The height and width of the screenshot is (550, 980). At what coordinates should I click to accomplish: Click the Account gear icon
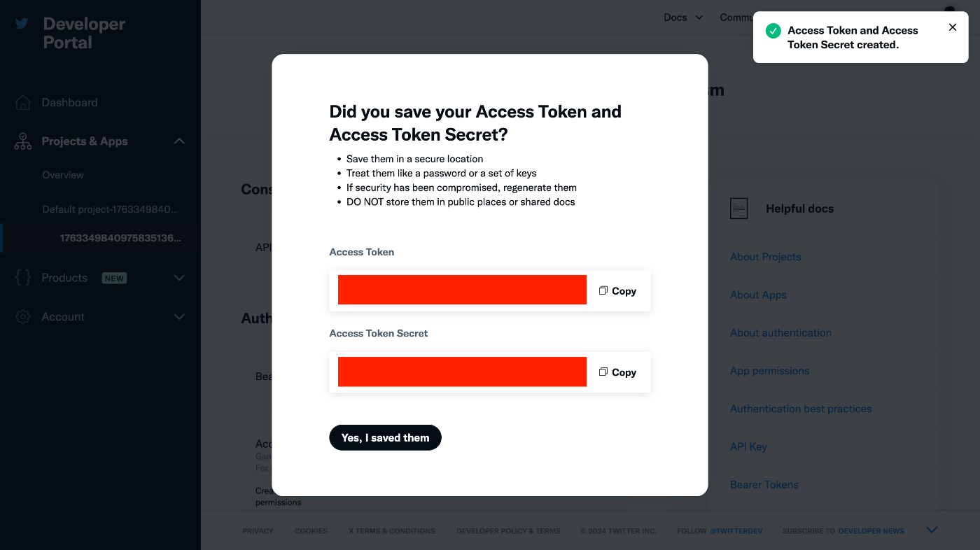[22, 317]
